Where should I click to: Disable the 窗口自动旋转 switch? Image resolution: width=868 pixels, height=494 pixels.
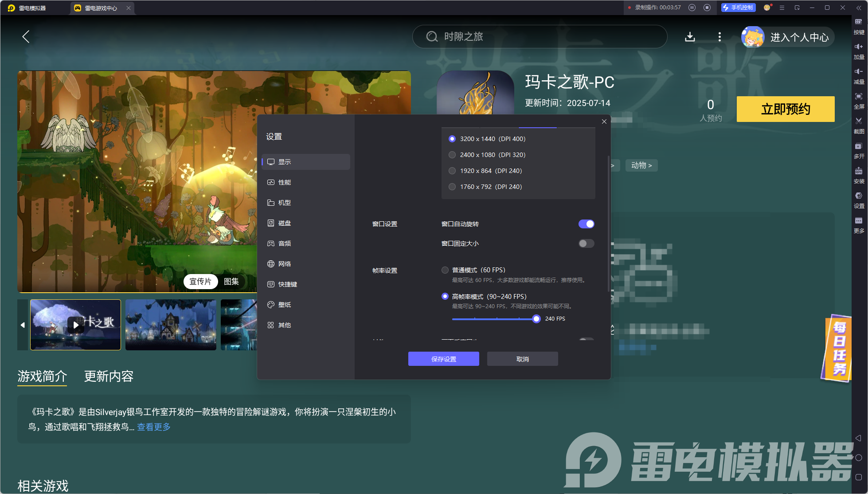tap(586, 224)
